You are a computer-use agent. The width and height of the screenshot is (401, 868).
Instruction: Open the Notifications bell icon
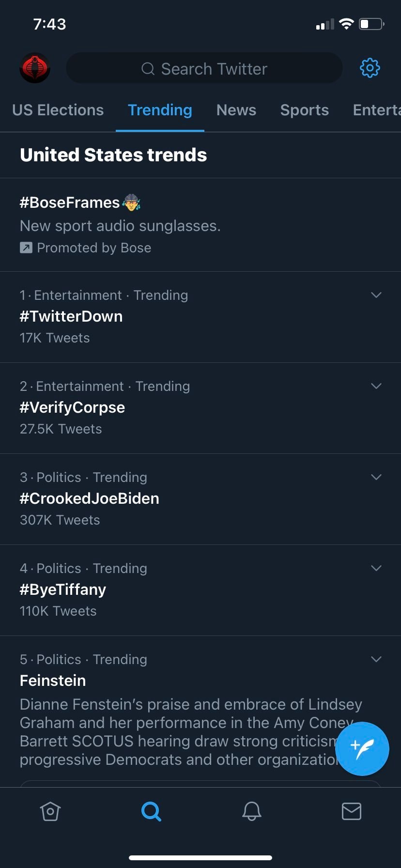[252, 811]
